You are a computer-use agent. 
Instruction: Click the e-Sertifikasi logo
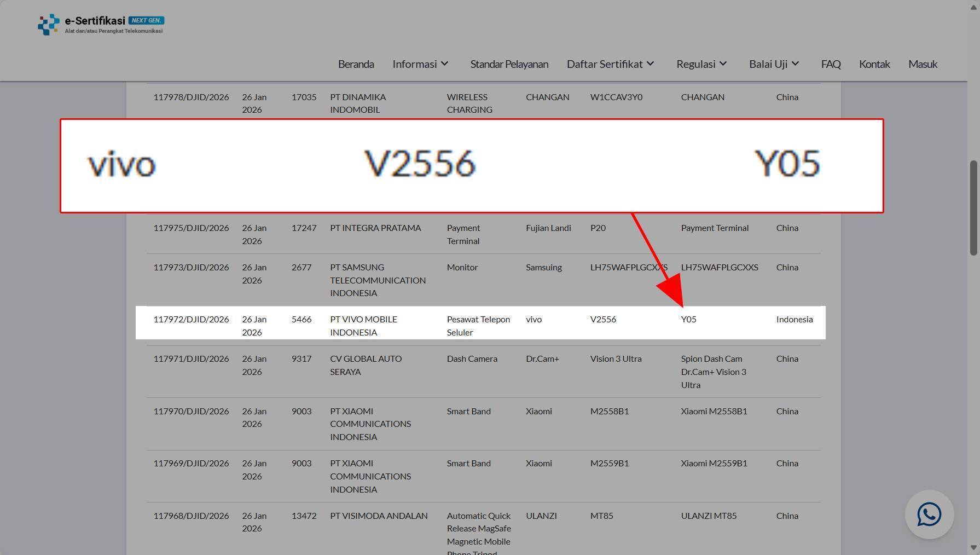[101, 25]
